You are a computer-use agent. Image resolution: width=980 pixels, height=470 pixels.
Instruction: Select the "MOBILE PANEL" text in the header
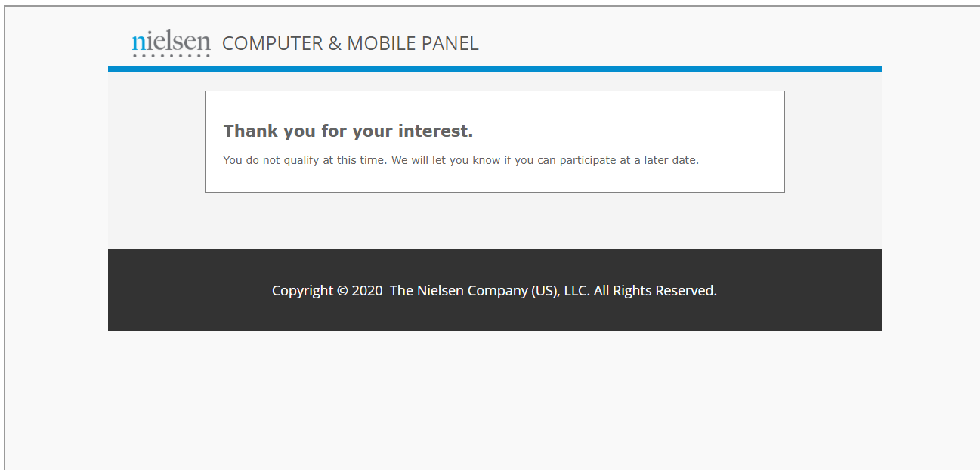tap(413, 43)
